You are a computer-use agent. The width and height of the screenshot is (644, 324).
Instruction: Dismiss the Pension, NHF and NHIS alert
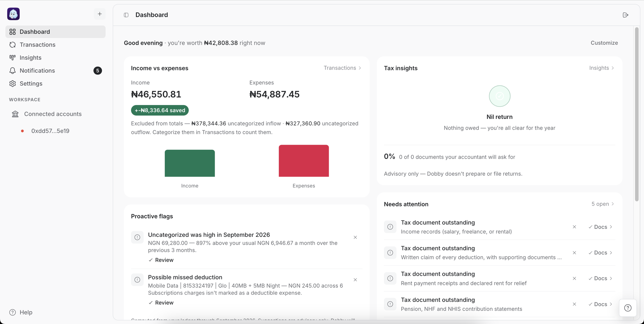click(574, 304)
